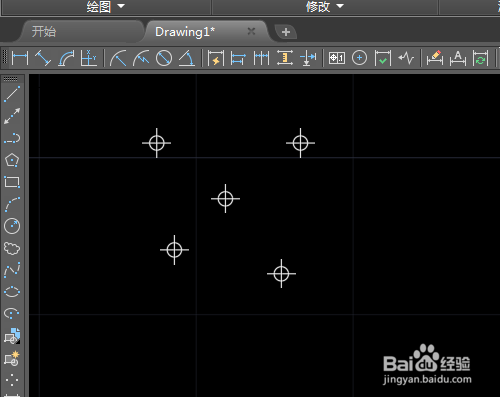Click the Insert Block icon
Viewport: 500px width, 397px height.
pyautogui.click(x=12, y=336)
